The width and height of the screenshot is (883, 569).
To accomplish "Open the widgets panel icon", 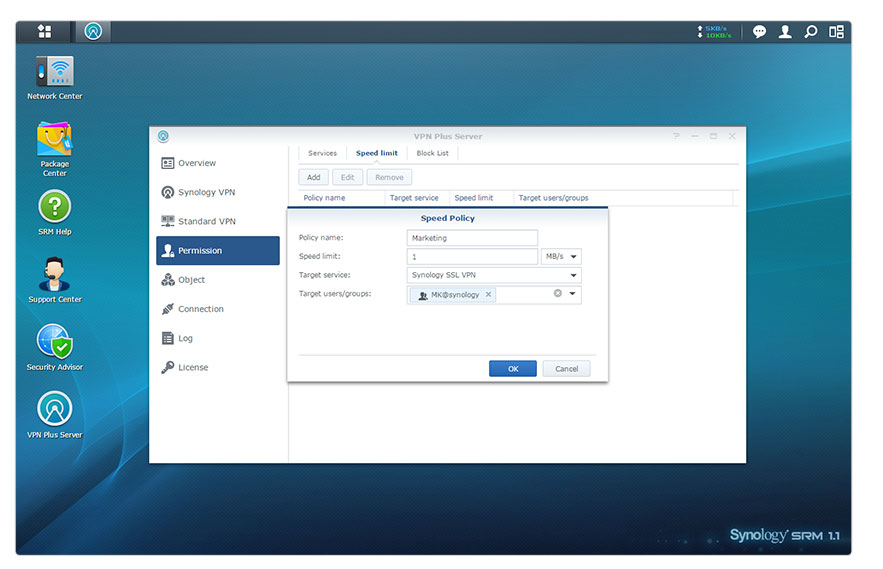I will click(836, 32).
